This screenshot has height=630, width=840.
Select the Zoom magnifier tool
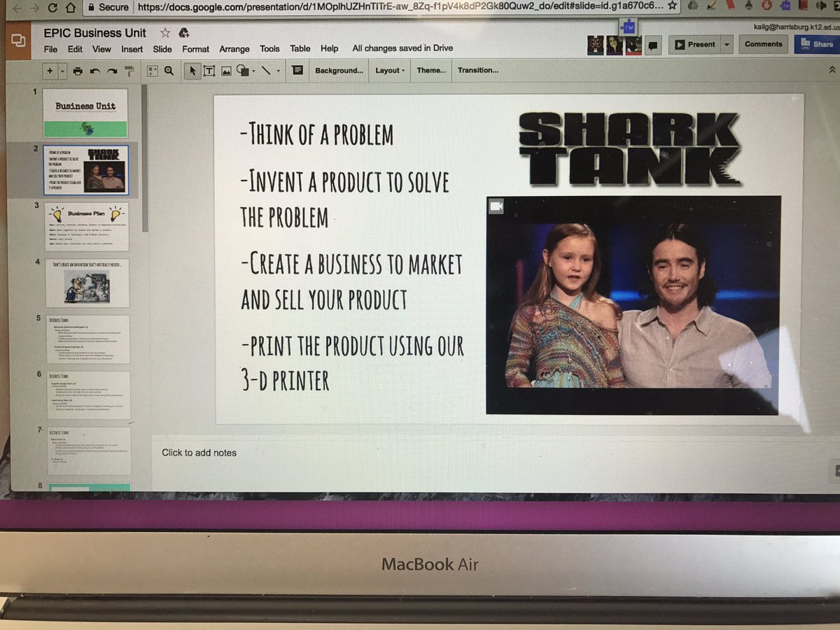pyautogui.click(x=169, y=71)
